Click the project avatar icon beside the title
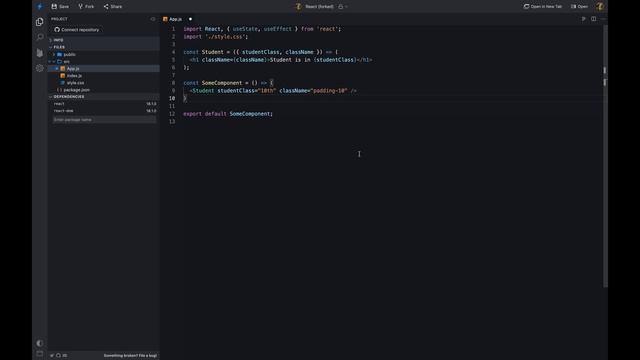The image size is (640, 360). coord(299,7)
